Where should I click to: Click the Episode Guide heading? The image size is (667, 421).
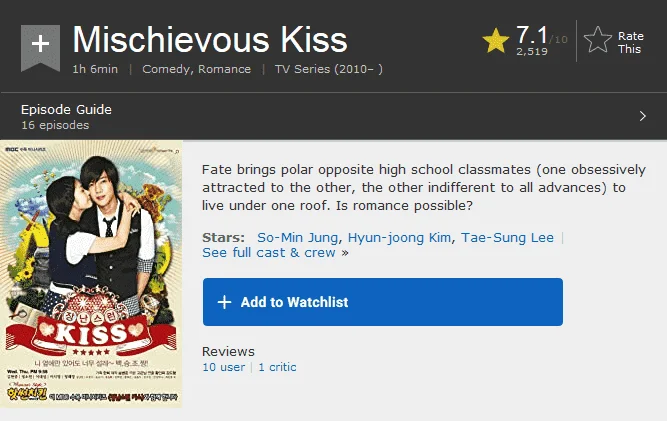tap(66, 109)
